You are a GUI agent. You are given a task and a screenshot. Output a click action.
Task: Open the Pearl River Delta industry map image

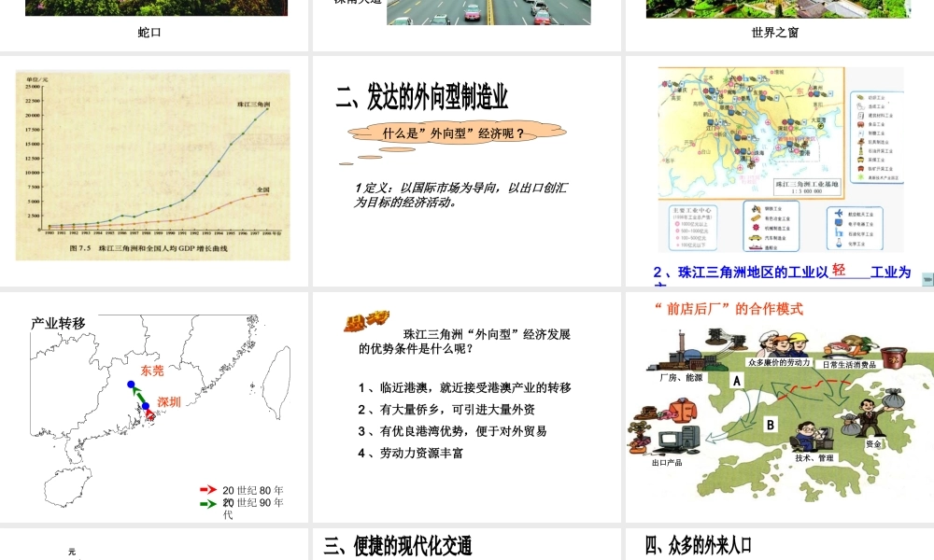coord(780,160)
